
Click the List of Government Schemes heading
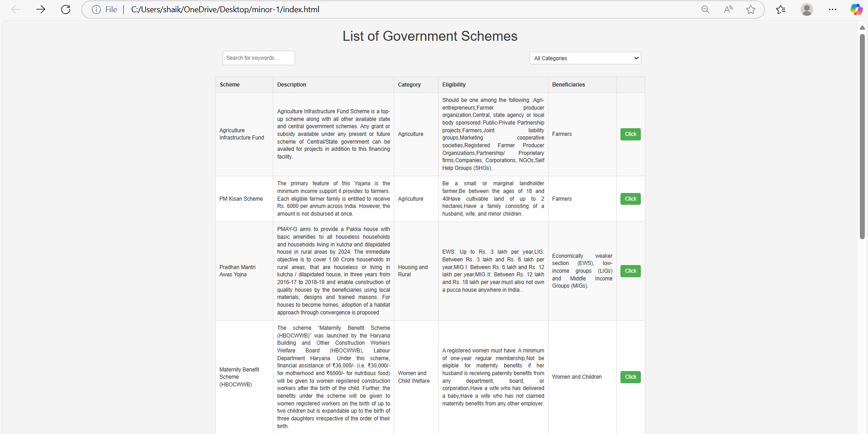click(430, 36)
